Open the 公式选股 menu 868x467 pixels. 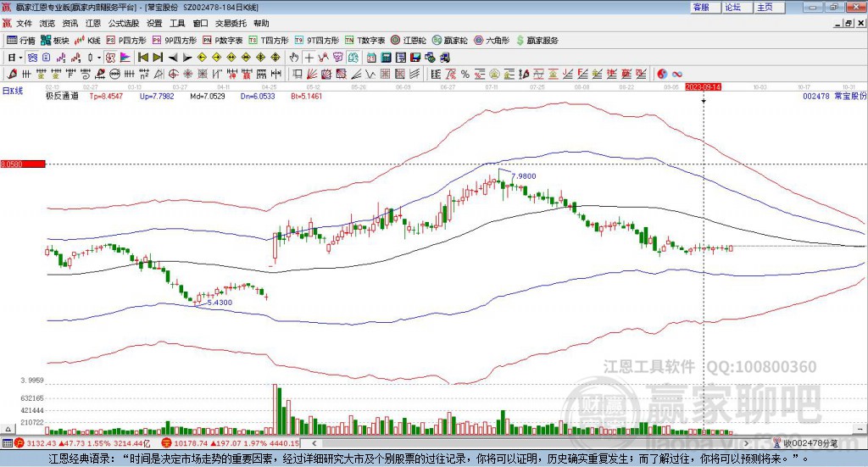pyautogui.click(x=124, y=23)
